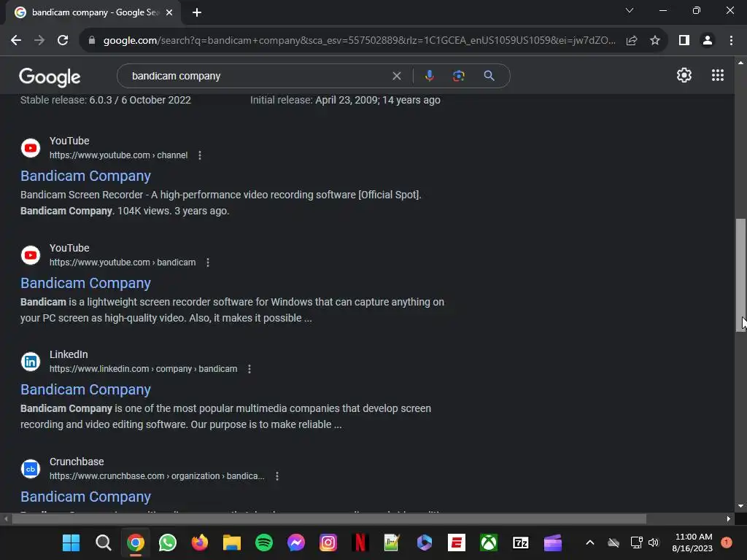Image resolution: width=747 pixels, height=560 pixels.
Task: Click the scroll right arrow
Action: (729, 518)
